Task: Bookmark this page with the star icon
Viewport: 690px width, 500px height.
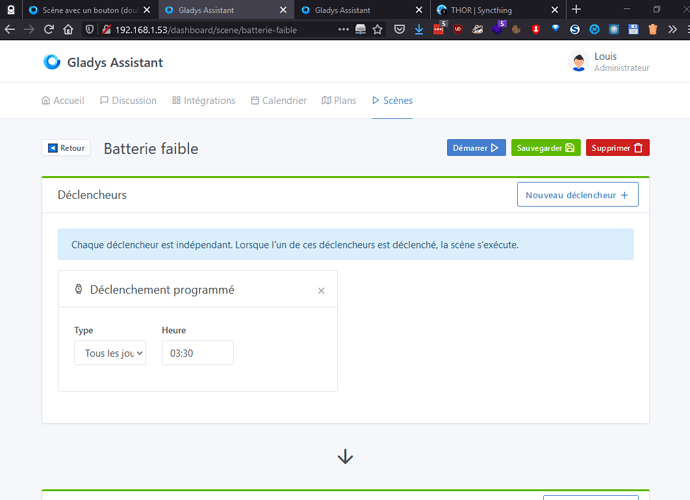Action: pyautogui.click(x=378, y=29)
